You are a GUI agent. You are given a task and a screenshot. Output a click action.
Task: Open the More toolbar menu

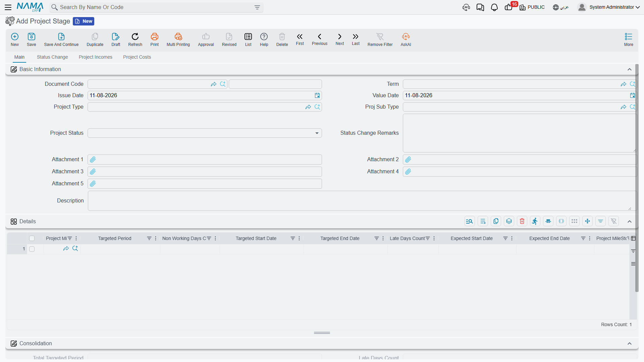click(629, 40)
